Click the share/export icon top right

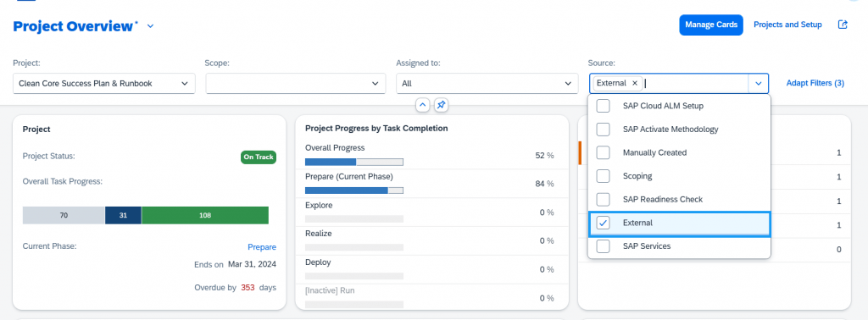coord(843,25)
